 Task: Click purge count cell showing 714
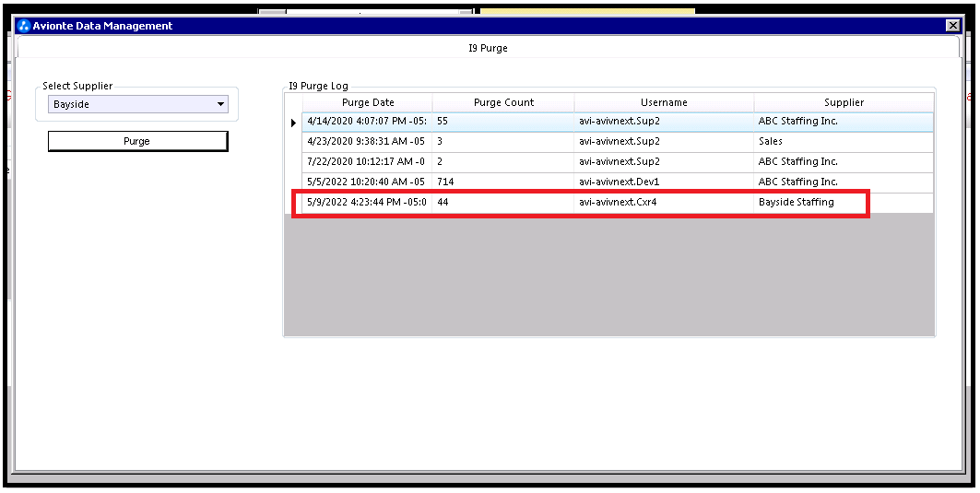point(503,182)
